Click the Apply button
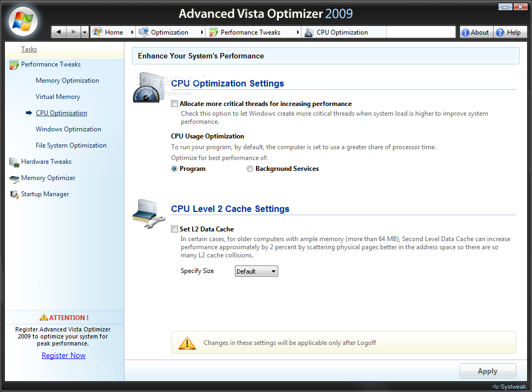 tap(488, 371)
